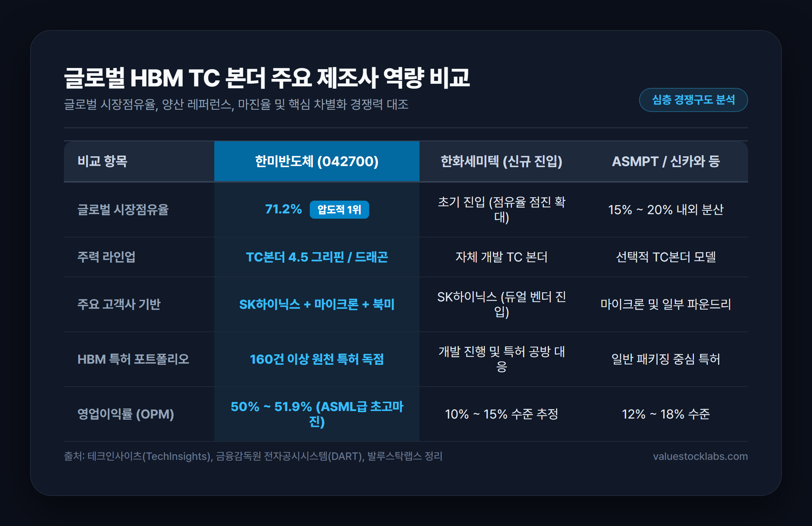This screenshot has height=526, width=812.
Task: Click the 압도적 1위 badge
Action: [339, 210]
